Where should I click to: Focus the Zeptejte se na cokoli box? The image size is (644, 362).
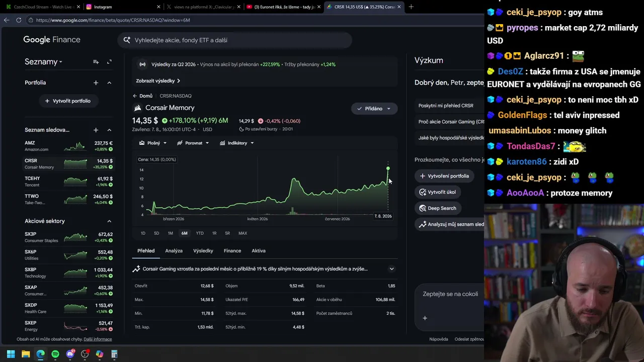click(x=450, y=294)
